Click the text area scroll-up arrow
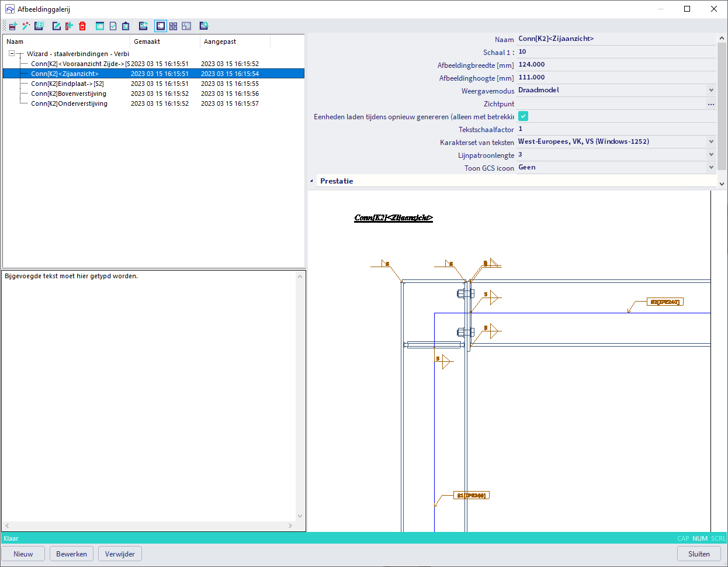This screenshot has width=728, height=567. (x=300, y=276)
